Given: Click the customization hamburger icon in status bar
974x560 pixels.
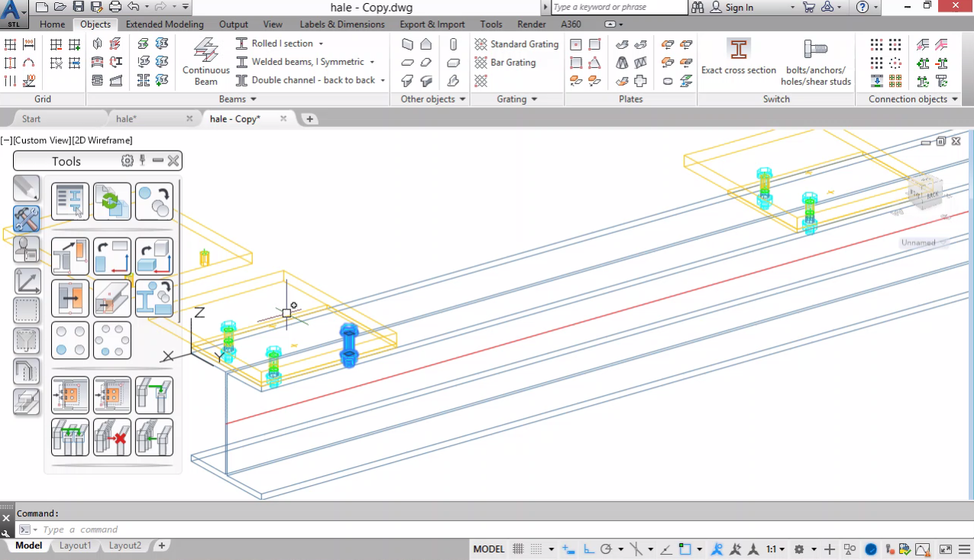Looking at the screenshot, I should [965, 549].
